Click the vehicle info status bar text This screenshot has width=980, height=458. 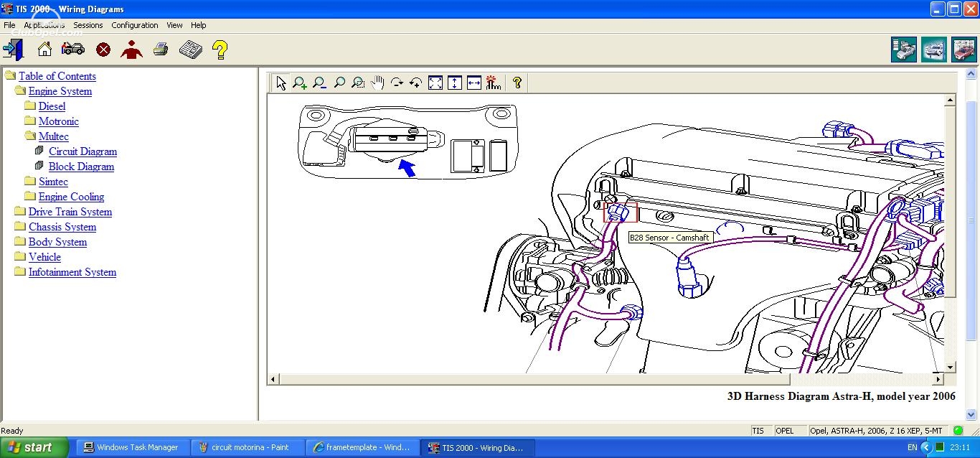(x=880, y=431)
